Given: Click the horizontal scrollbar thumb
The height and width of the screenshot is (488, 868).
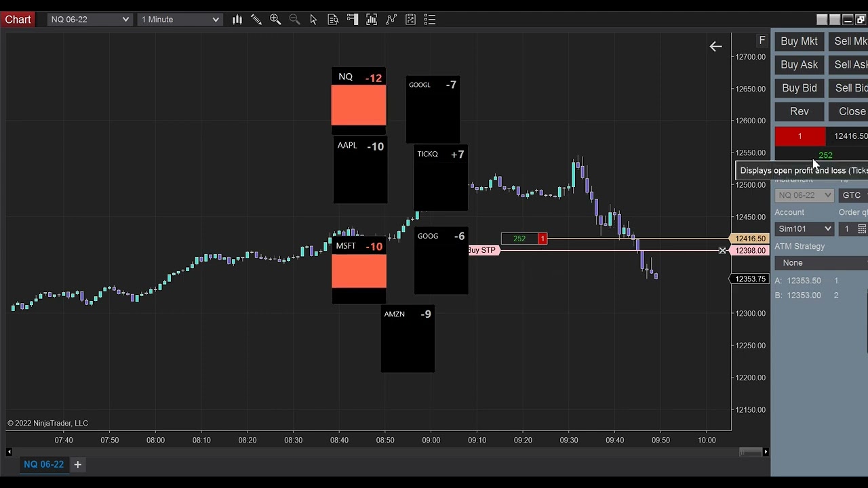Looking at the screenshot, I should [x=751, y=452].
